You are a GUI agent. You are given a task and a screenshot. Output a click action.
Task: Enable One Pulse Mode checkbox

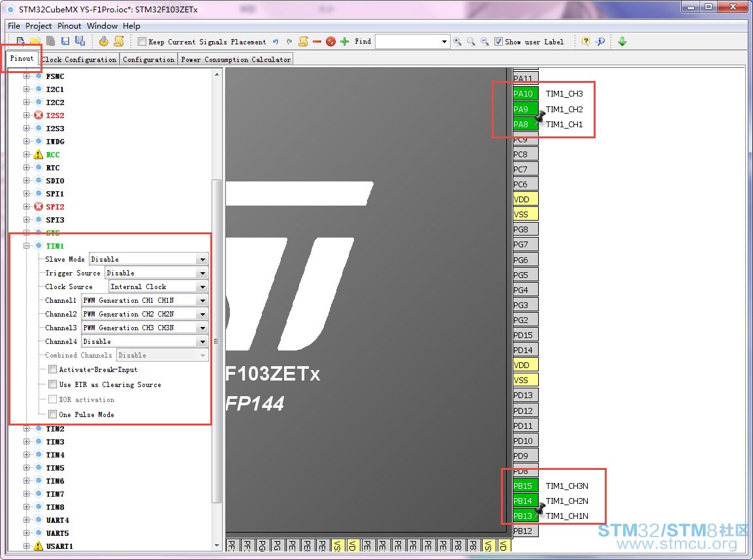pos(53,414)
